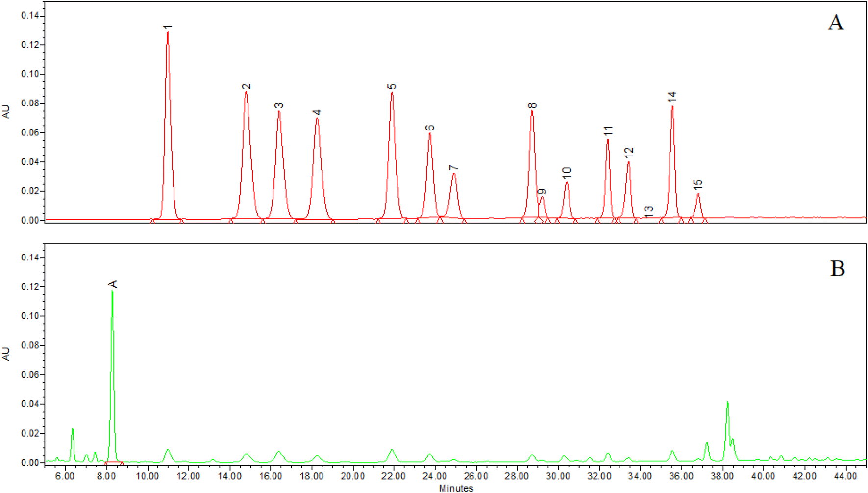This screenshot has width=868, height=493.
Task: Click the 36.00 minute tick label
Action: (x=681, y=476)
